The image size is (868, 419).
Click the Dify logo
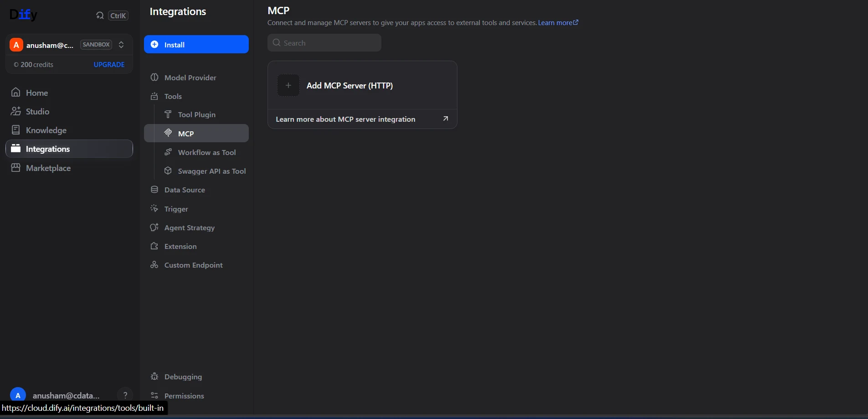(23, 15)
